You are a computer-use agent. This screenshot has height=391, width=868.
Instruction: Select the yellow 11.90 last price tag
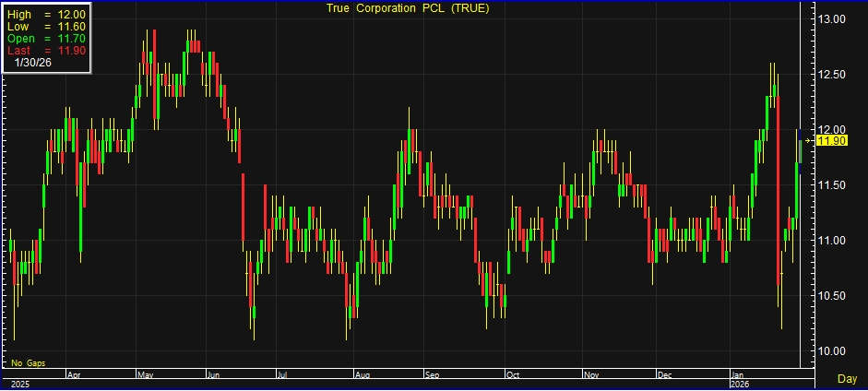(832, 140)
